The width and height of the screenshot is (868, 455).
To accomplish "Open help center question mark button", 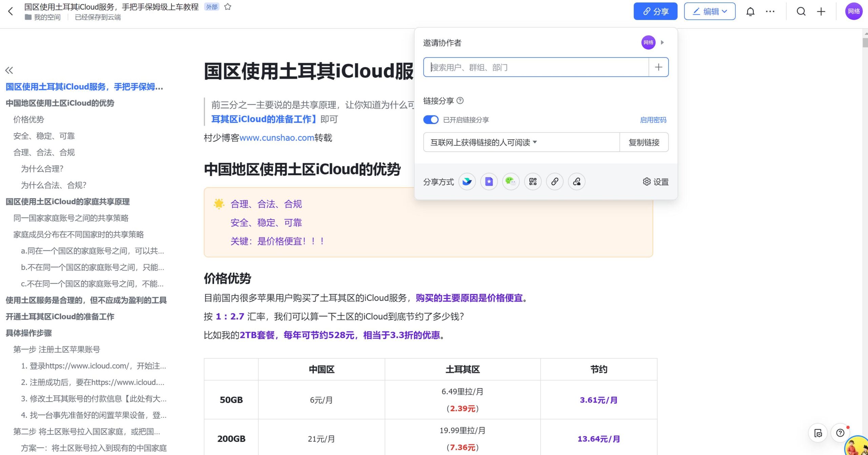I will (840, 433).
